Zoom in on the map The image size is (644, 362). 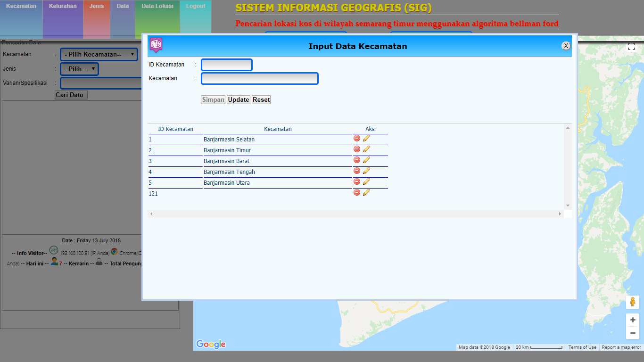[x=632, y=320]
